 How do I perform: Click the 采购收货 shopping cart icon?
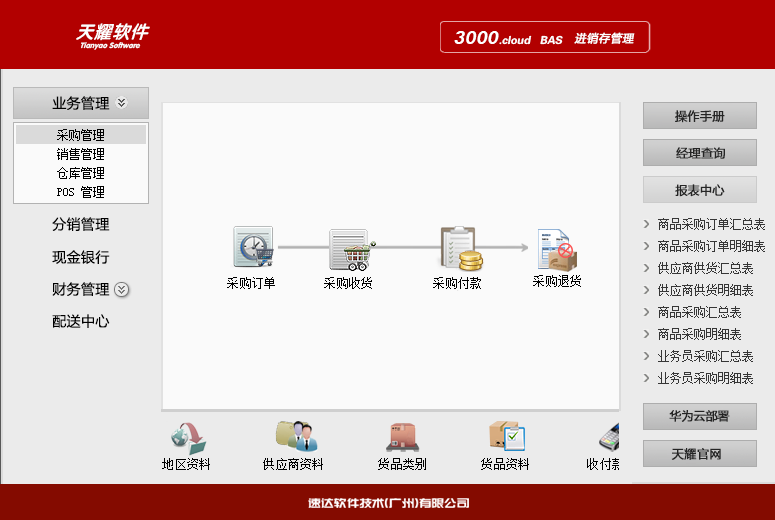click(x=349, y=249)
